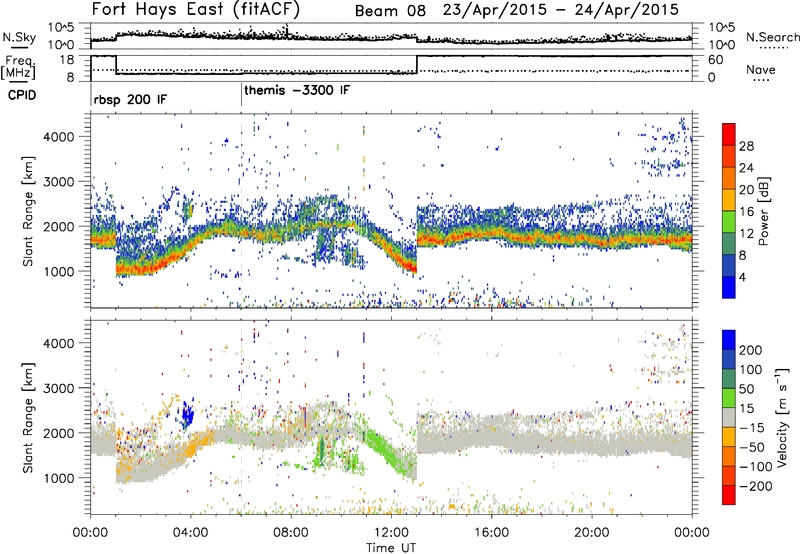Click the 2000 tick in velocity panel
The height and width of the screenshot is (554, 800).
[x=58, y=433]
